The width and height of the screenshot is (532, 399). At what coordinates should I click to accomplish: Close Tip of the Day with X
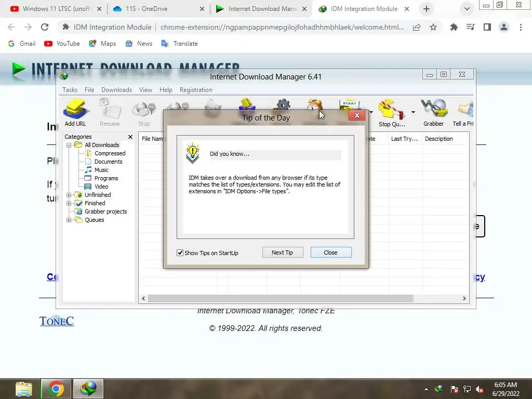coord(357,115)
